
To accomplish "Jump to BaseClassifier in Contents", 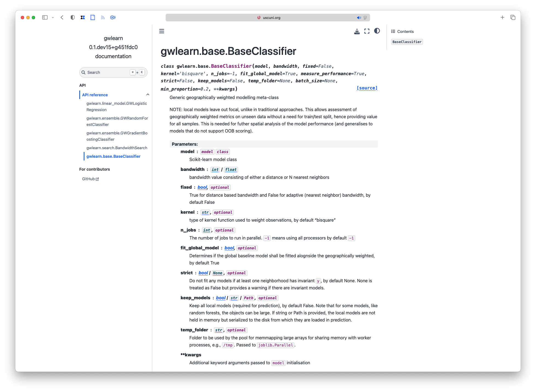I will pos(407,42).
